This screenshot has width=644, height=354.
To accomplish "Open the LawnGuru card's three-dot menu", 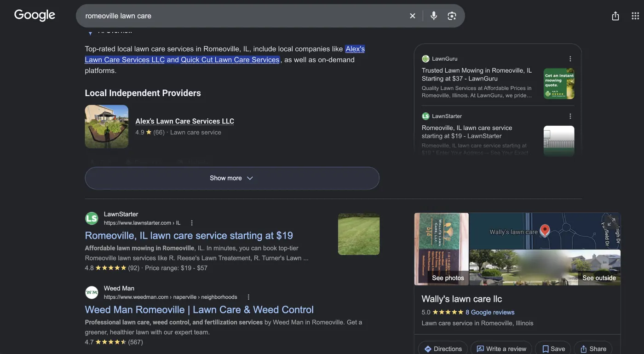I will coord(570,59).
